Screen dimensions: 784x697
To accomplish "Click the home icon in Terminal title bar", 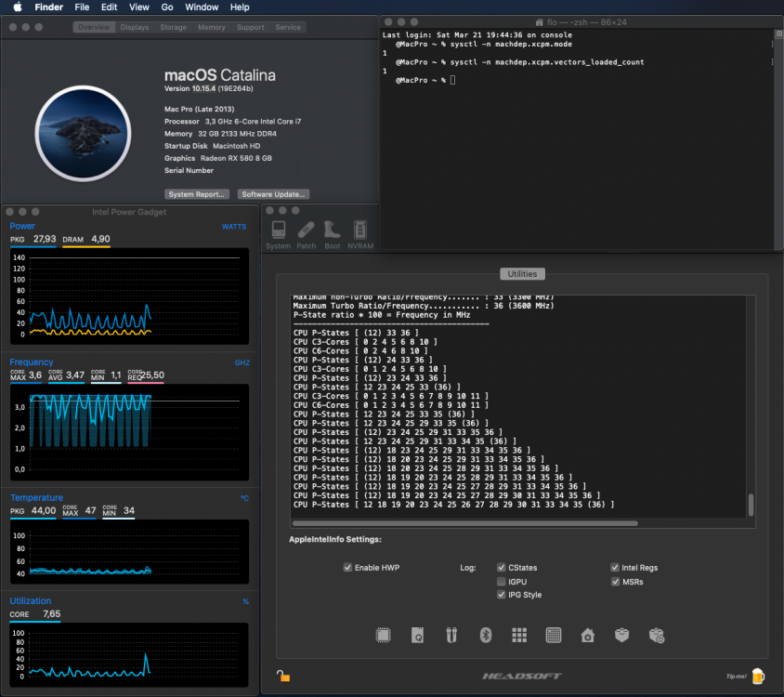I will pyautogui.click(x=539, y=22).
